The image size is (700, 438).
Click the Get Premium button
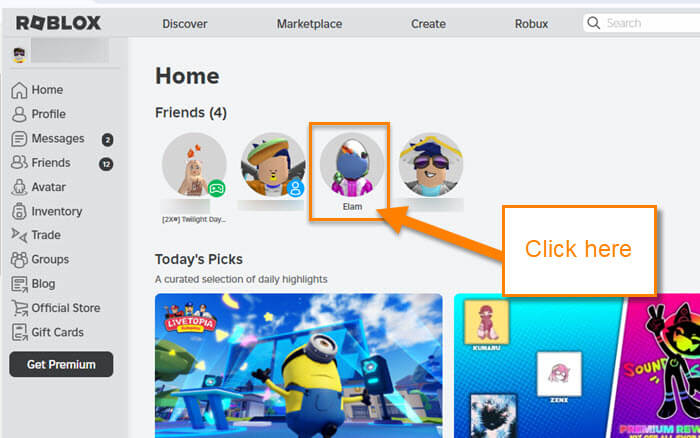point(61,364)
